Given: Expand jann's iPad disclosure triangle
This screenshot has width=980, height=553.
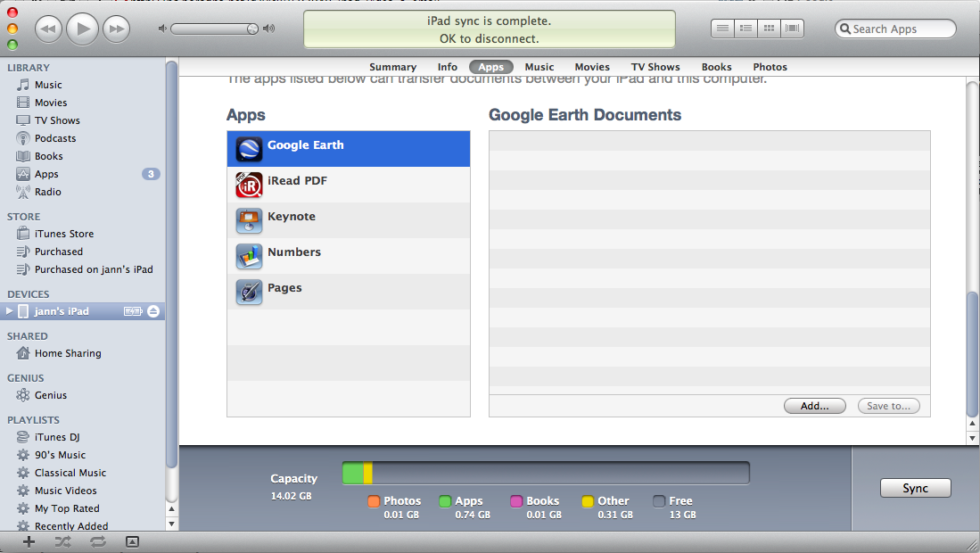Looking at the screenshot, I should [x=9, y=311].
